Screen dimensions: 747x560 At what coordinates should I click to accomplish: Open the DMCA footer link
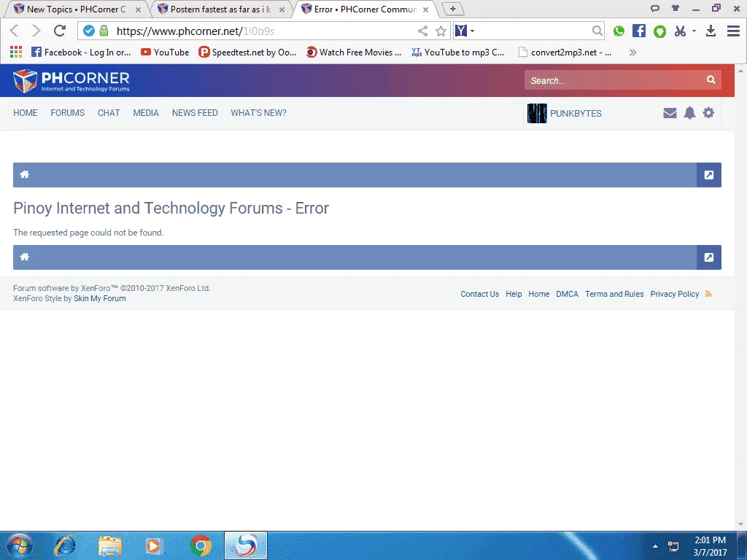[x=567, y=294]
